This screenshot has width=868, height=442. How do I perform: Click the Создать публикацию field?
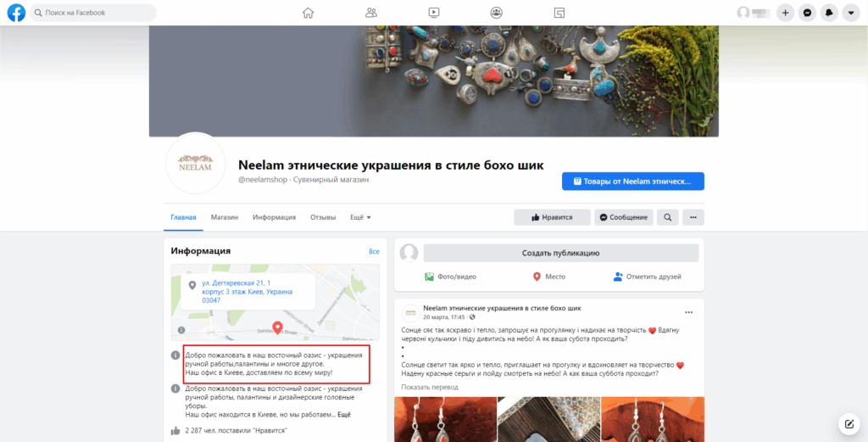[561, 253]
